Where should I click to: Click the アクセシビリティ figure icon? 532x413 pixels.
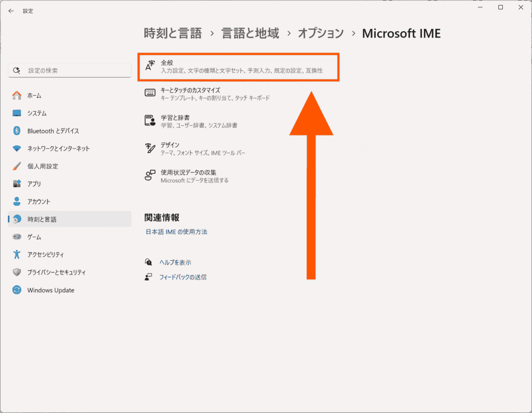pos(17,254)
